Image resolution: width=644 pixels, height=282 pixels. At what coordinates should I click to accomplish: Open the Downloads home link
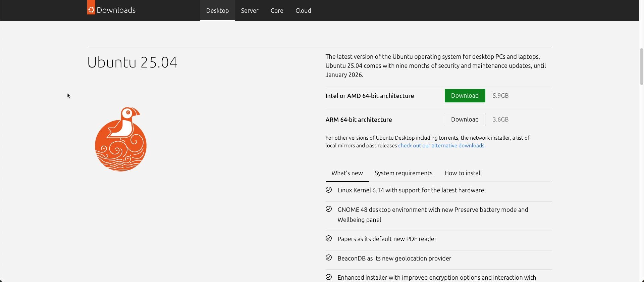click(116, 10)
